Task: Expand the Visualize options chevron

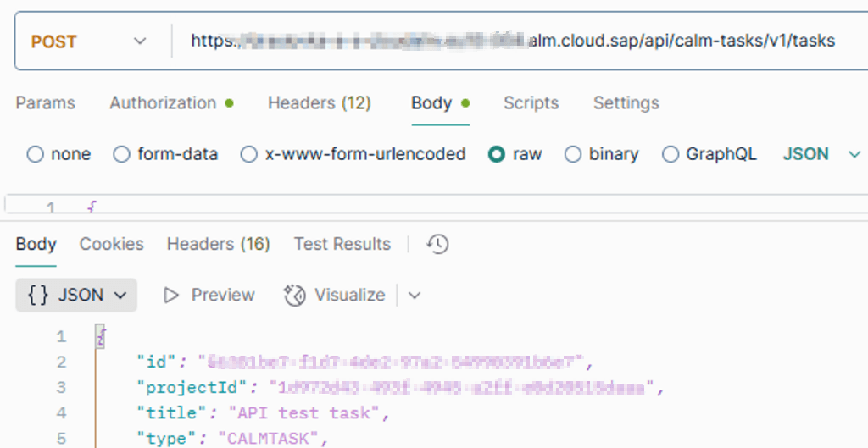Action: [x=414, y=296]
